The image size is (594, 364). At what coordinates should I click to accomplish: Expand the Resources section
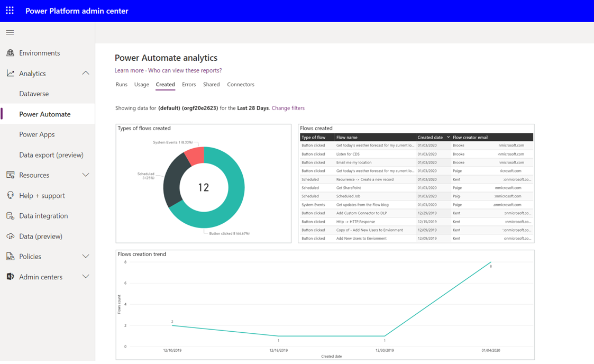tap(86, 175)
